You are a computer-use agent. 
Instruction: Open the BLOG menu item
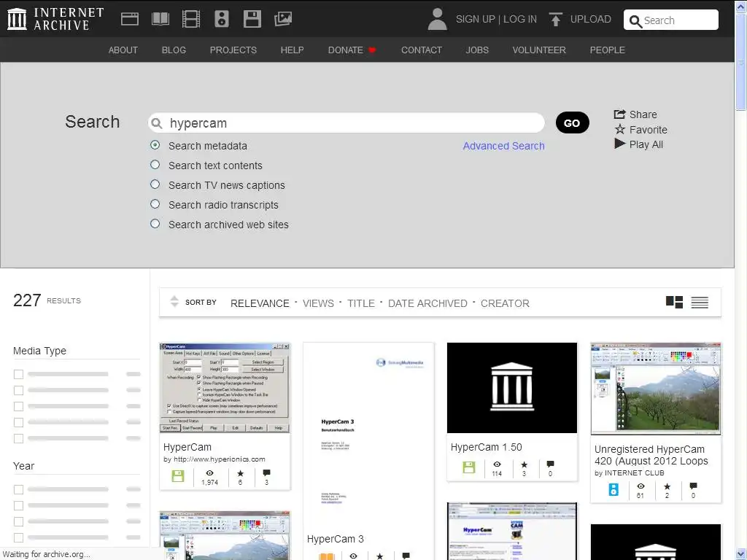click(174, 50)
